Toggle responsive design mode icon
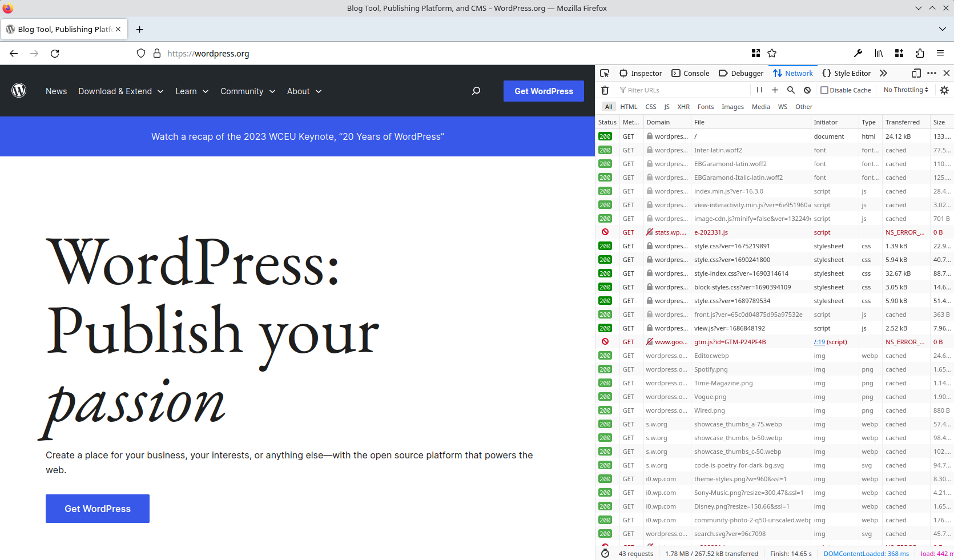 point(916,73)
